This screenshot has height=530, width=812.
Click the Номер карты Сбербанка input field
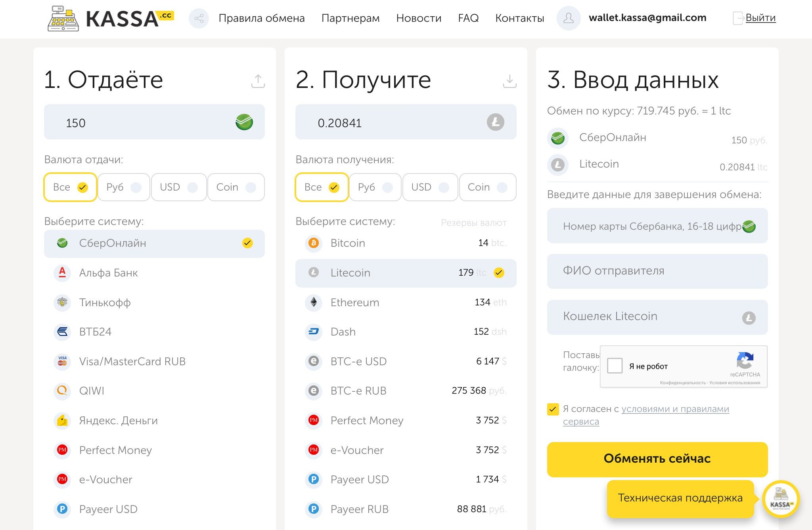[657, 226]
